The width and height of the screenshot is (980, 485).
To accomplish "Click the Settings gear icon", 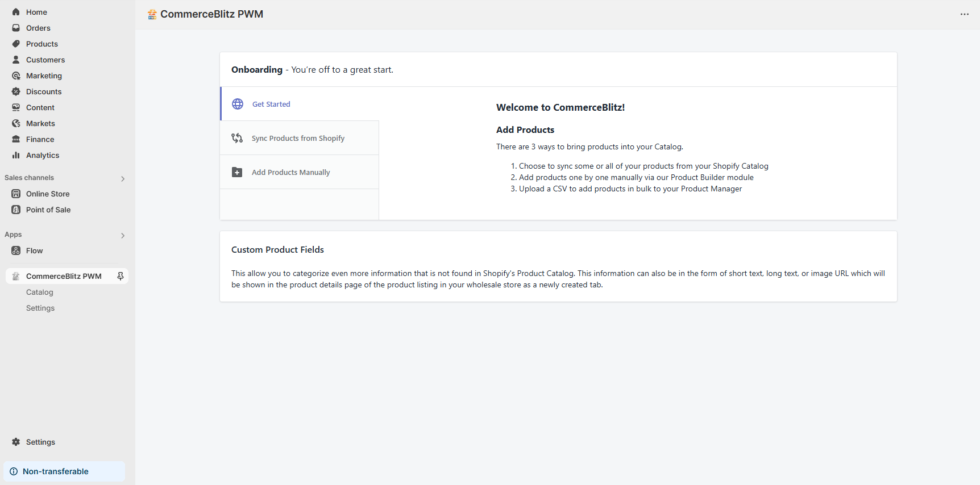I will [x=16, y=442].
